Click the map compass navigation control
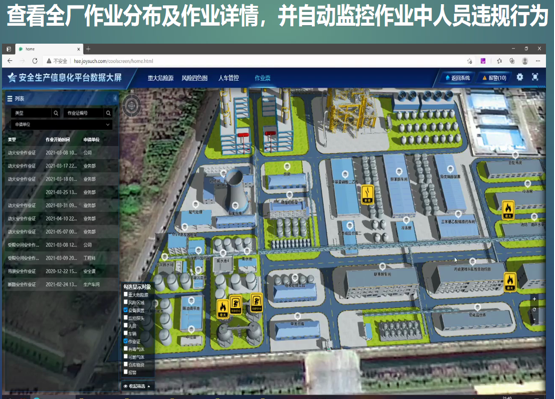The width and height of the screenshot is (555, 399). click(131, 105)
